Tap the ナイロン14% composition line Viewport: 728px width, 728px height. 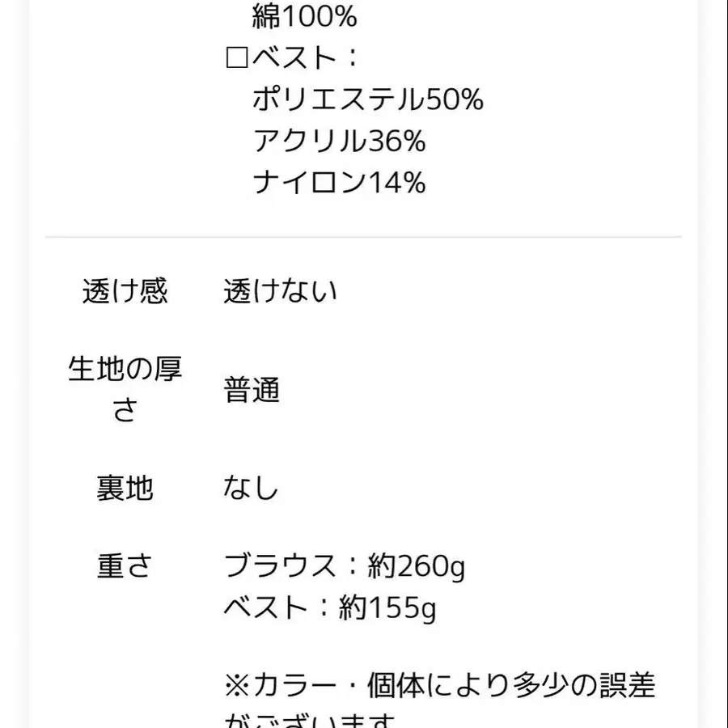(339, 183)
